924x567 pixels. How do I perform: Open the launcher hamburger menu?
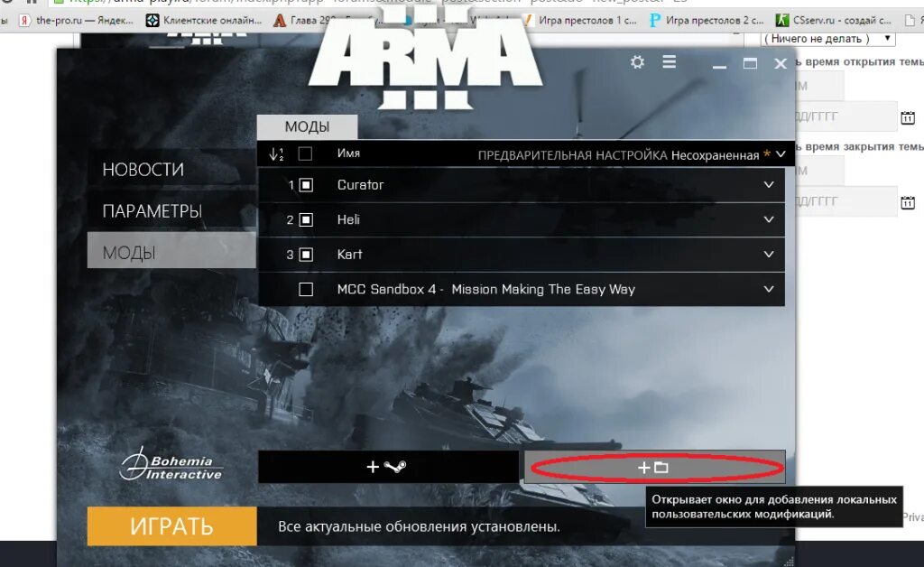669,63
